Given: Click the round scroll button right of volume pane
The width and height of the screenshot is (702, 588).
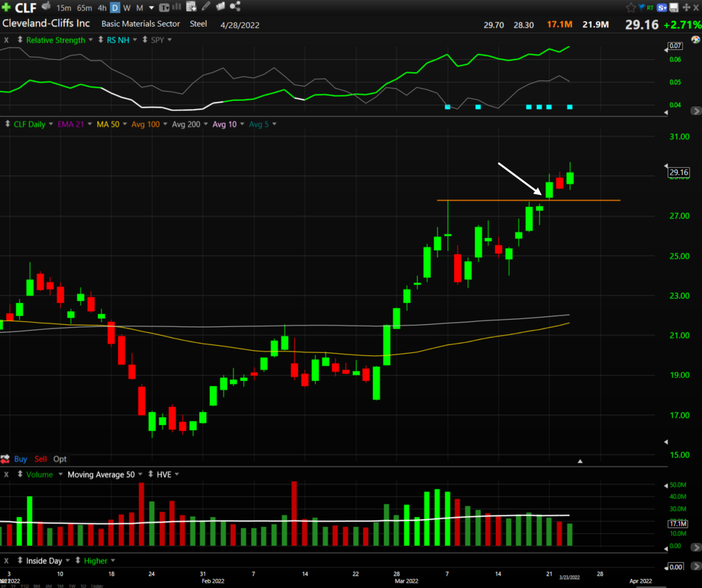Looking at the screenshot, I should click(695, 547).
